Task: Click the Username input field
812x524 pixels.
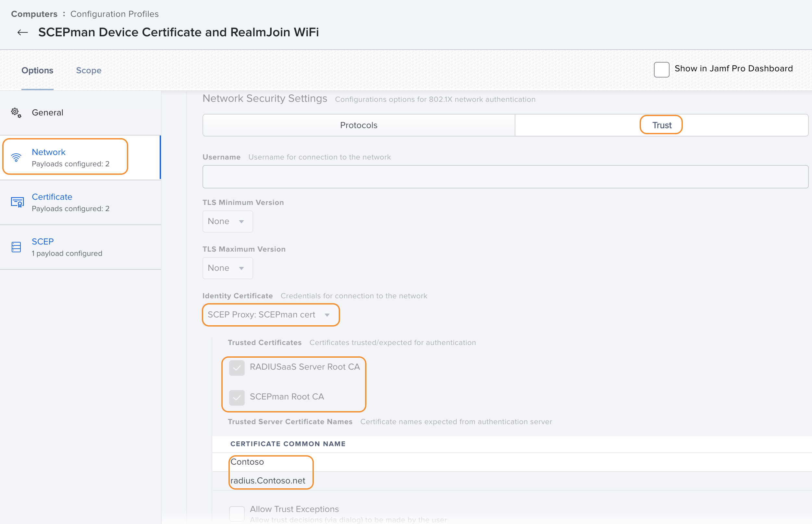Action: point(505,177)
